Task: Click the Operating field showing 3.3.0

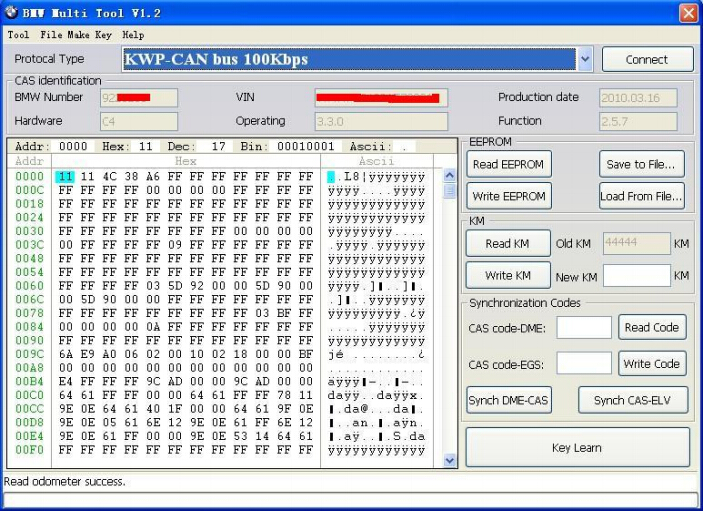Action: [x=381, y=121]
